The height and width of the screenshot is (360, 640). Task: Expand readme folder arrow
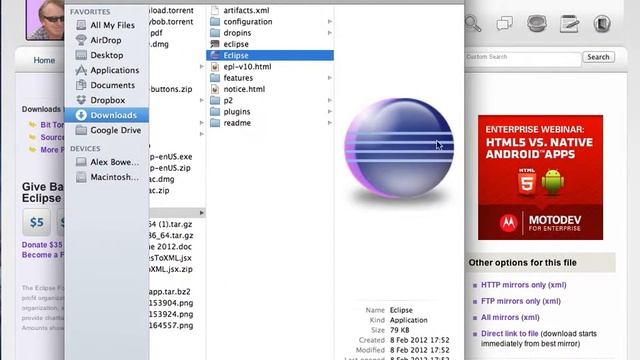pyautogui.click(x=329, y=123)
